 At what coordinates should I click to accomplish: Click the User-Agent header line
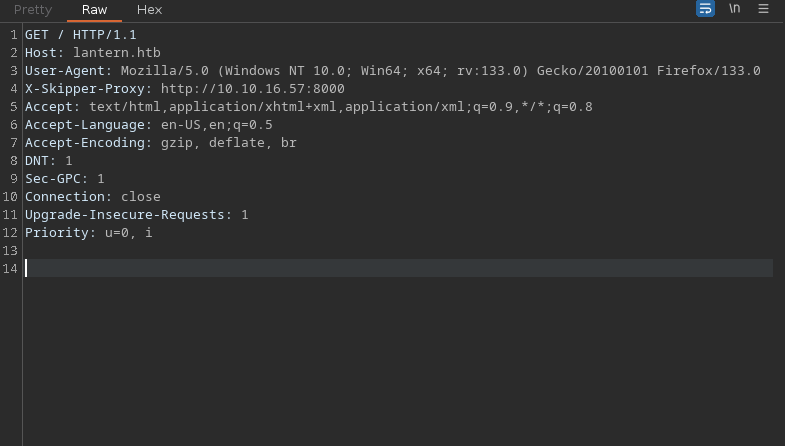click(393, 71)
